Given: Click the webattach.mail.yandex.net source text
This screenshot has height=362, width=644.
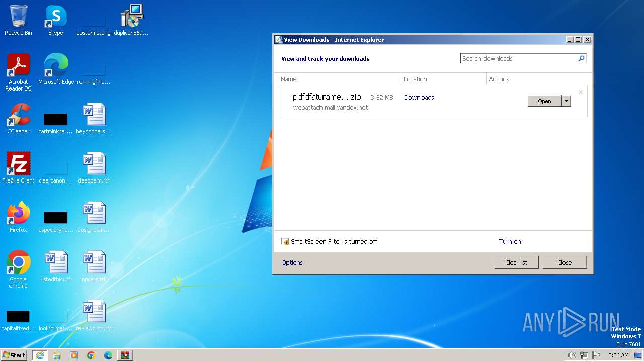Looking at the screenshot, I should (331, 108).
